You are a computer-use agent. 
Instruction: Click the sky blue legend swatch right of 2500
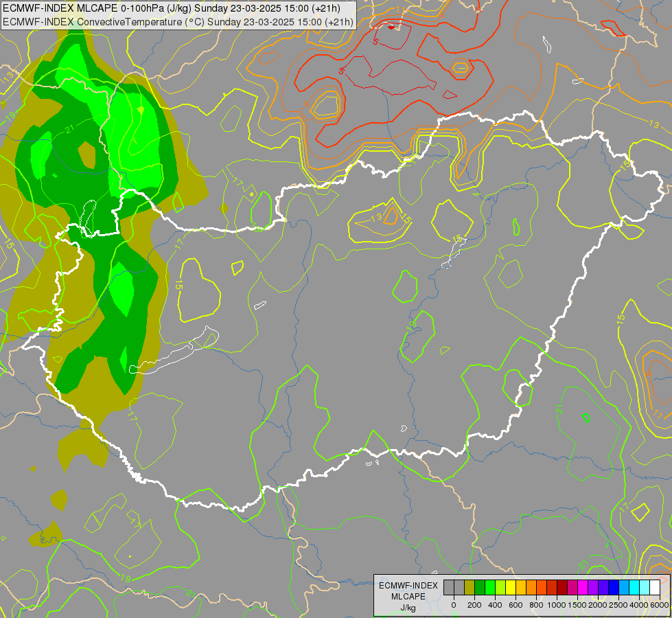click(624, 587)
